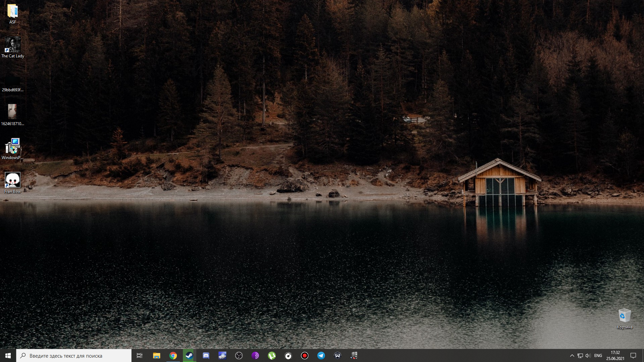The image size is (644, 362).
Task: Launch OBS Studio from the taskbar
Action: pos(239,356)
